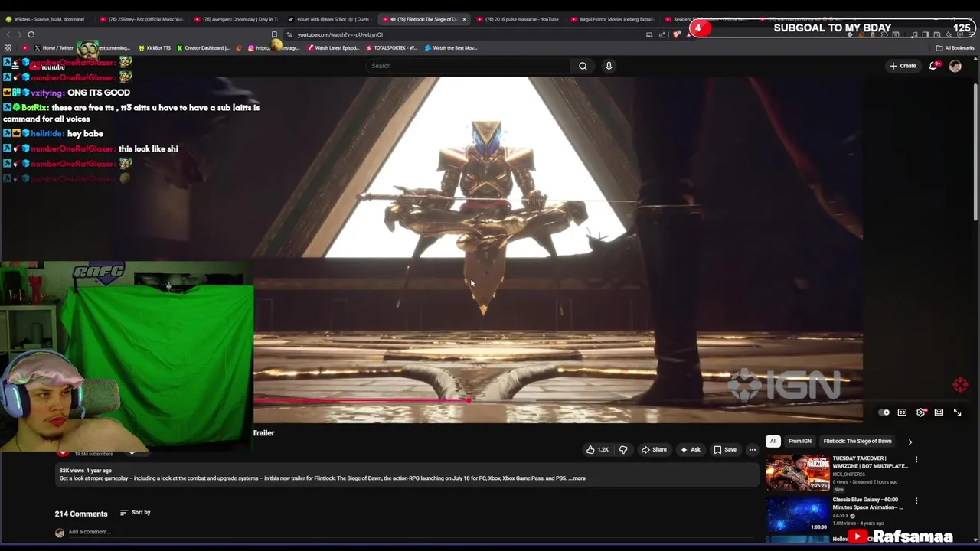Open All Bookmarks folder
980x551 pixels.
(955, 48)
